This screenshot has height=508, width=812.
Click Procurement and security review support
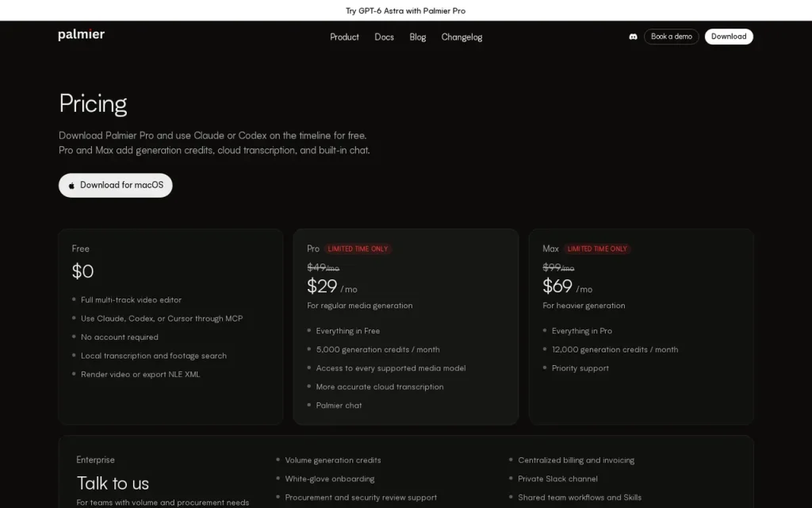[361, 498]
